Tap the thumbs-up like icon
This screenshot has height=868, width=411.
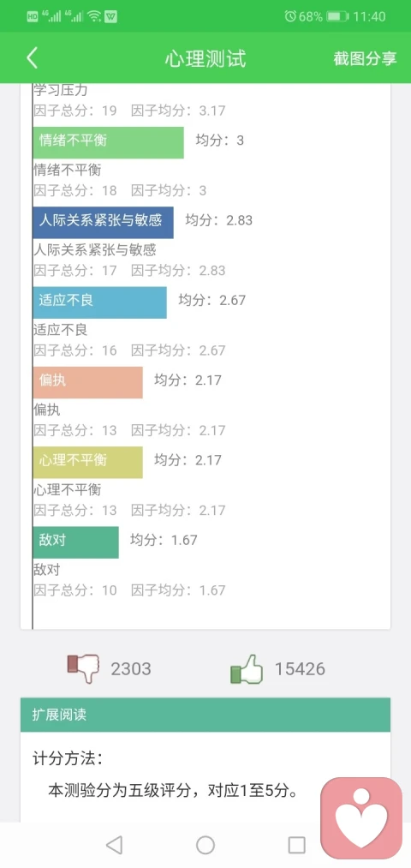247,668
